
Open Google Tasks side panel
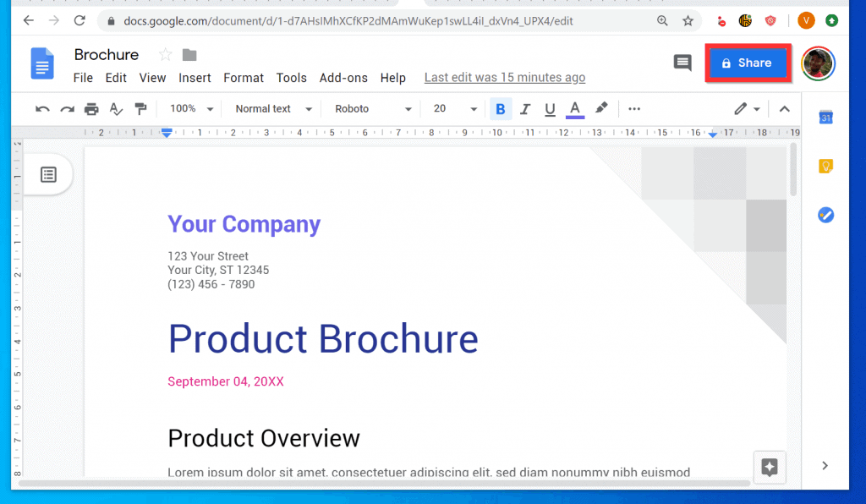(825, 215)
